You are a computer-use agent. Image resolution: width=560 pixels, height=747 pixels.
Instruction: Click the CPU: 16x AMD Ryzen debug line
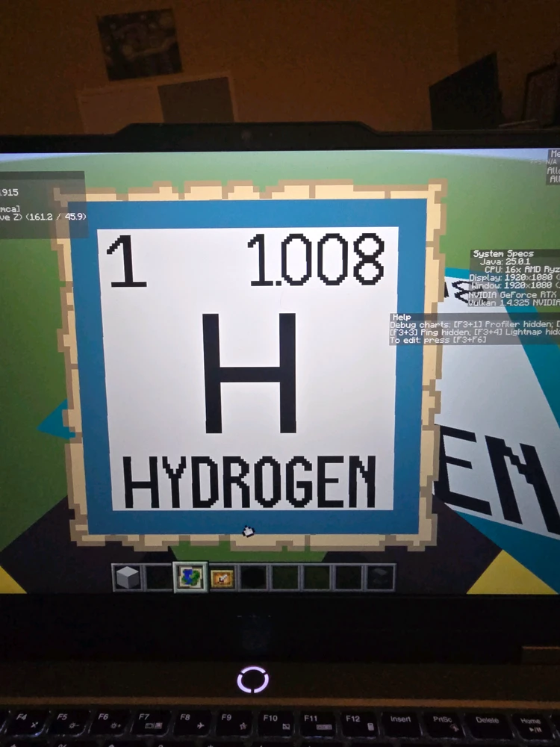point(522,269)
